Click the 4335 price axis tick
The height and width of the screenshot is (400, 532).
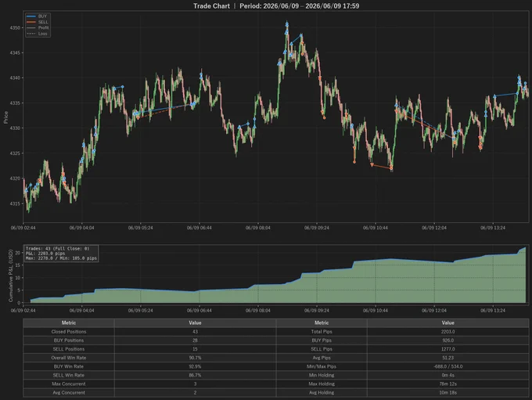click(x=15, y=103)
